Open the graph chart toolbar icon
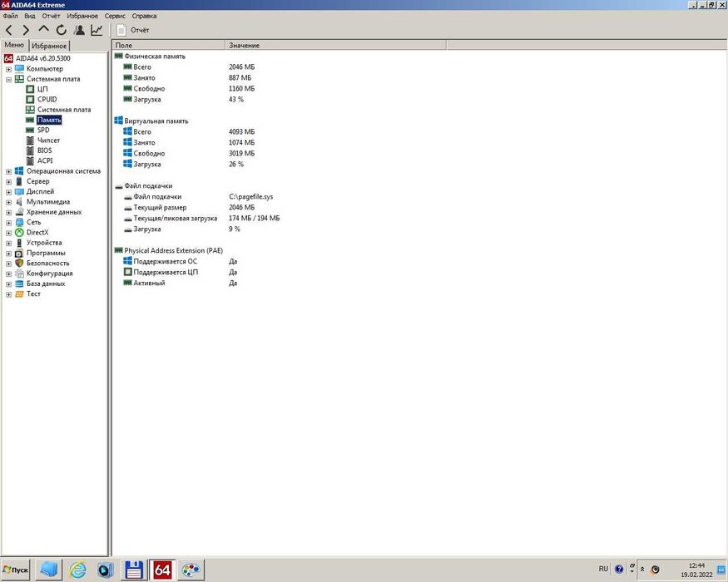 click(x=97, y=30)
